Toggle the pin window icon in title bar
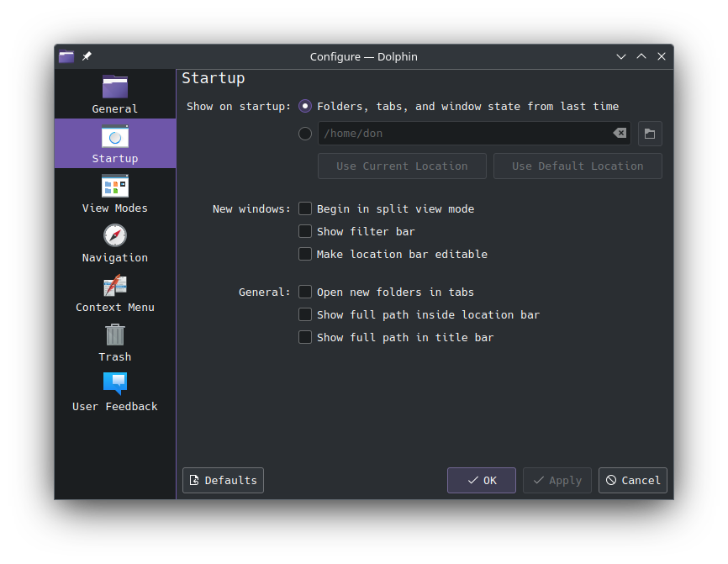This screenshot has height=564, width=728. click(87, 56)
